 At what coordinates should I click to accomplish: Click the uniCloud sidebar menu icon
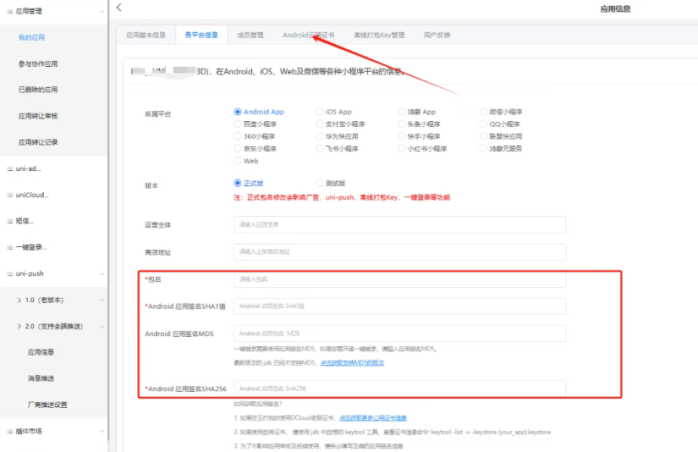point(7,194)
